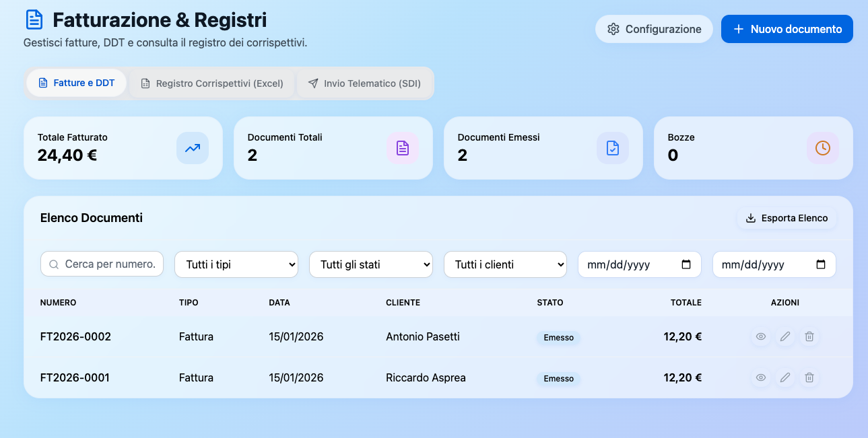View invoice FT2026-0002 using the eye icon
The image size is (868, 438).
point(761,336)
